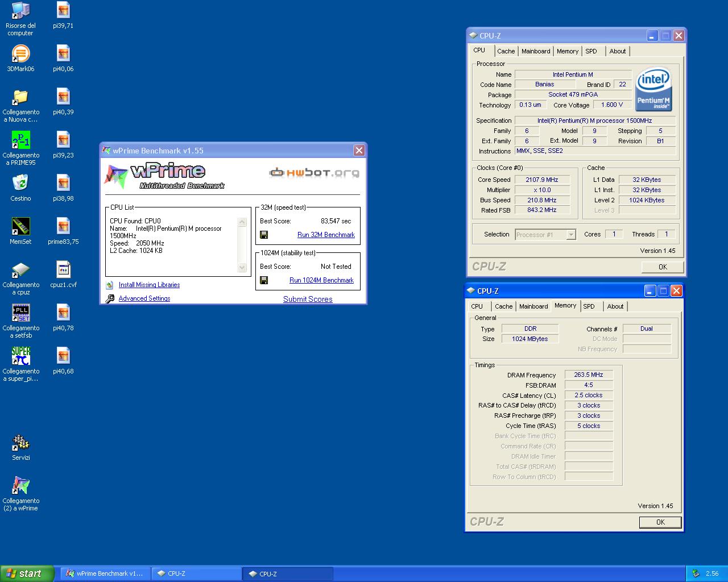Click the system tray clock 2.56

pyautogui.click(x=712, y=574)
